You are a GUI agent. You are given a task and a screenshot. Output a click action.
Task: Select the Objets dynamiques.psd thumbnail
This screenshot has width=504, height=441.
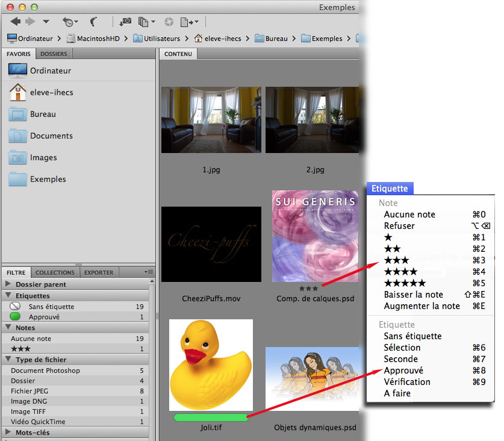coord(312,379)
